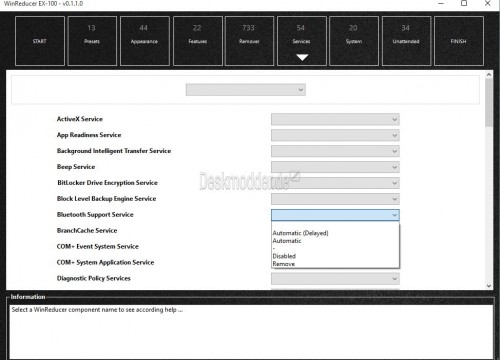Click the vertical scrollbar thumb
This screenshot has width=500, height=360.
click(489, 103)
